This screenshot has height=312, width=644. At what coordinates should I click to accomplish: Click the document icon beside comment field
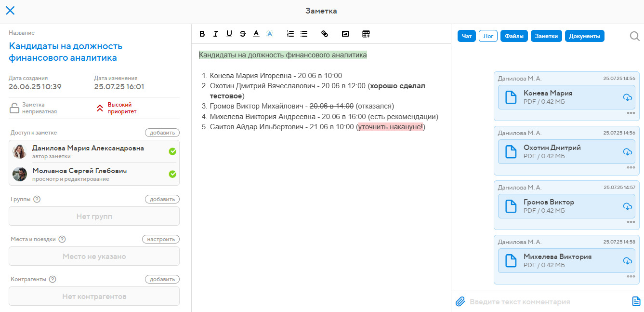pyautogui.click(x=636, y=301)
